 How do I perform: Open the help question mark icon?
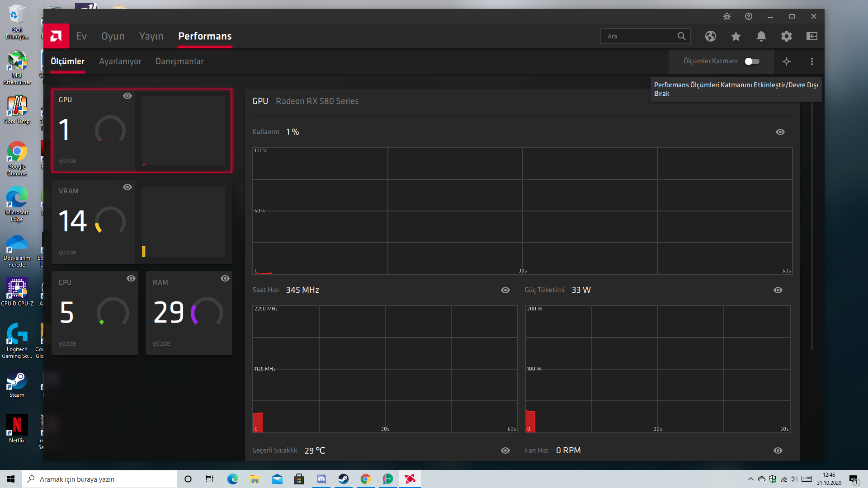click(749, 16)
